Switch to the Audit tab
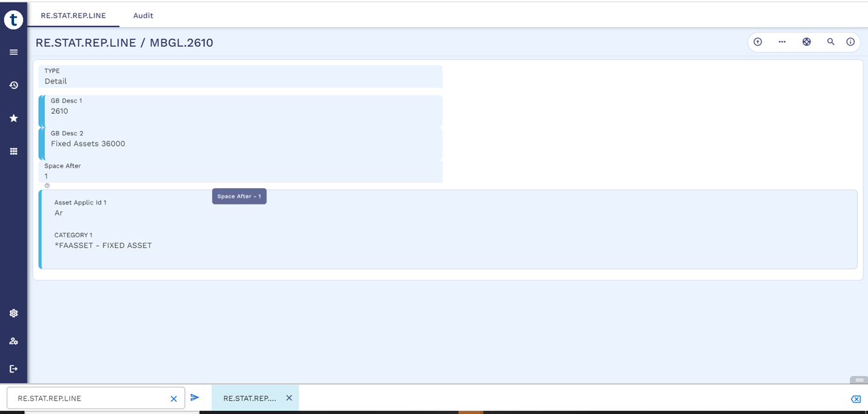The width and height of the screenshot is (868, 414). point(143,16)
